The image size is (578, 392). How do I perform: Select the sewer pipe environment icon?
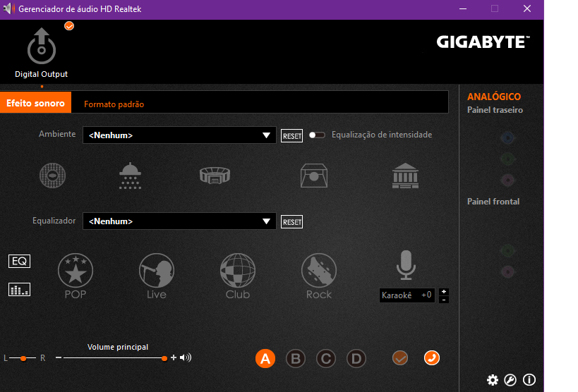tap(53, 176)
